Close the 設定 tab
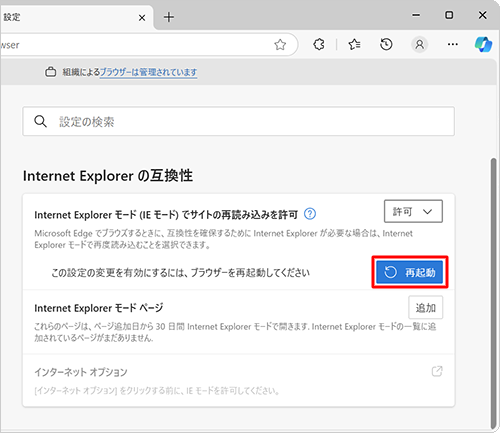500x433 pixels. click(142, 18)
